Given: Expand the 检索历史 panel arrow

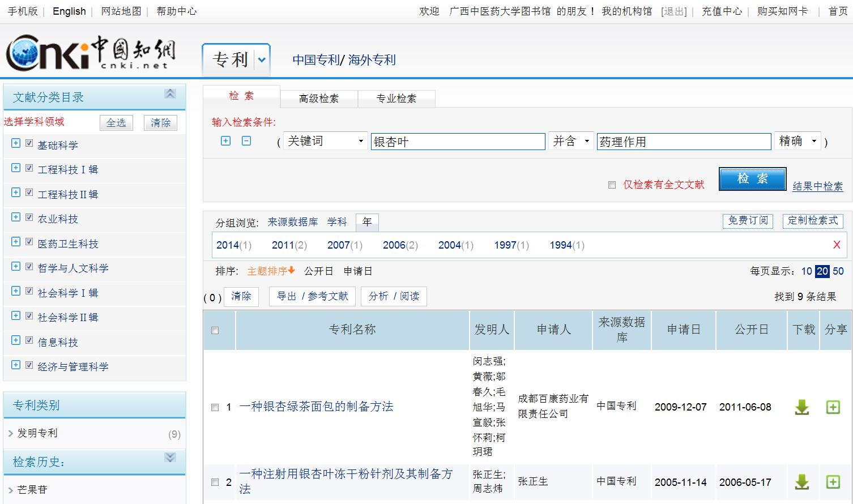Looking at the screenshot, I should pyautogui.click(x=170, y=458).
